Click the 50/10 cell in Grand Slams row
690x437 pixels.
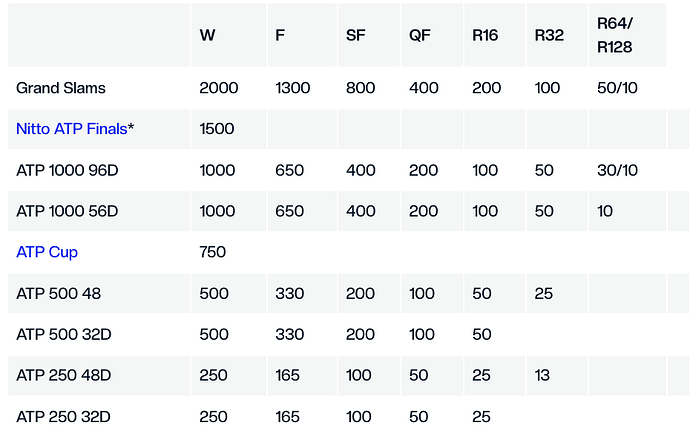pyautogui.click(x=617, y=88)
